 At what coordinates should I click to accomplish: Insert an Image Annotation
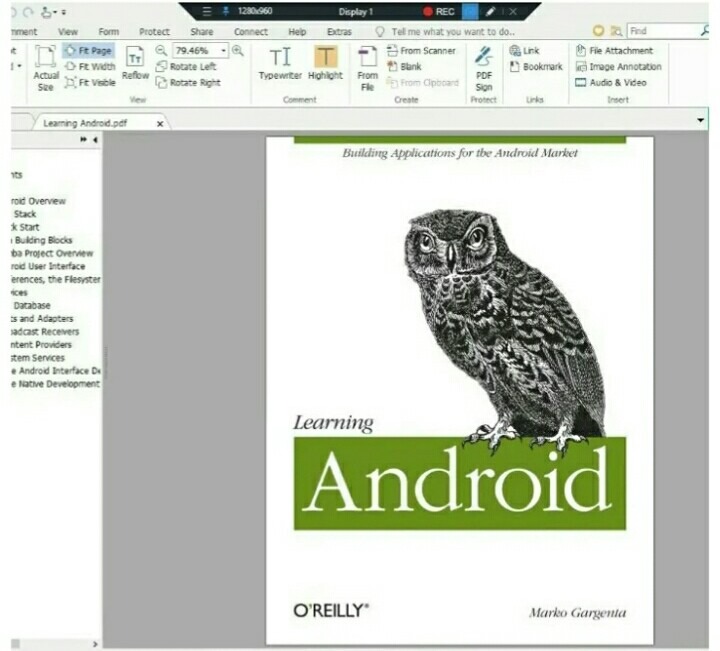(618, 67)
